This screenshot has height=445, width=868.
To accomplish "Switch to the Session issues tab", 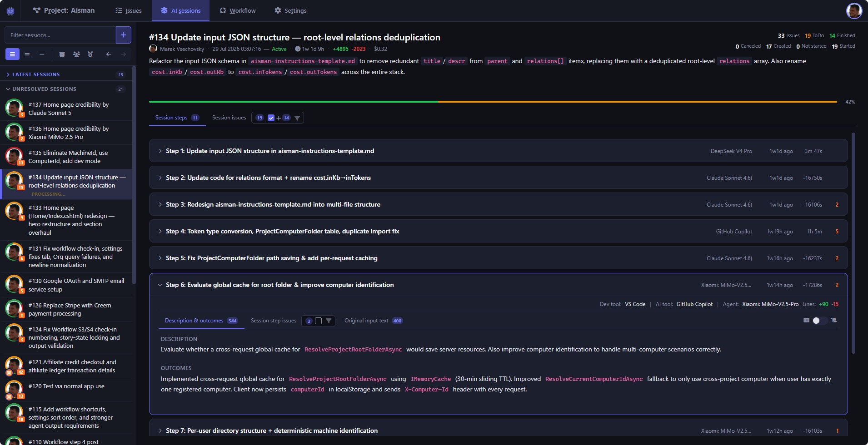I will click(229, 118).
